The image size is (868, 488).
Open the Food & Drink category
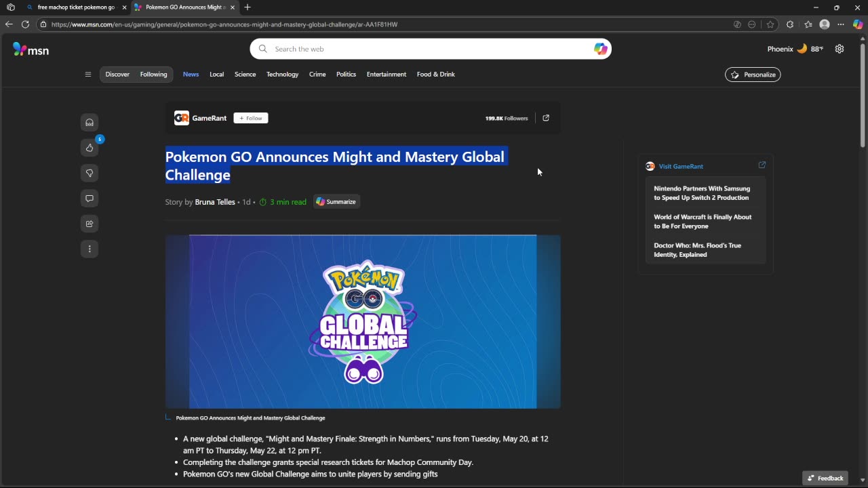(x=436, y=75)
